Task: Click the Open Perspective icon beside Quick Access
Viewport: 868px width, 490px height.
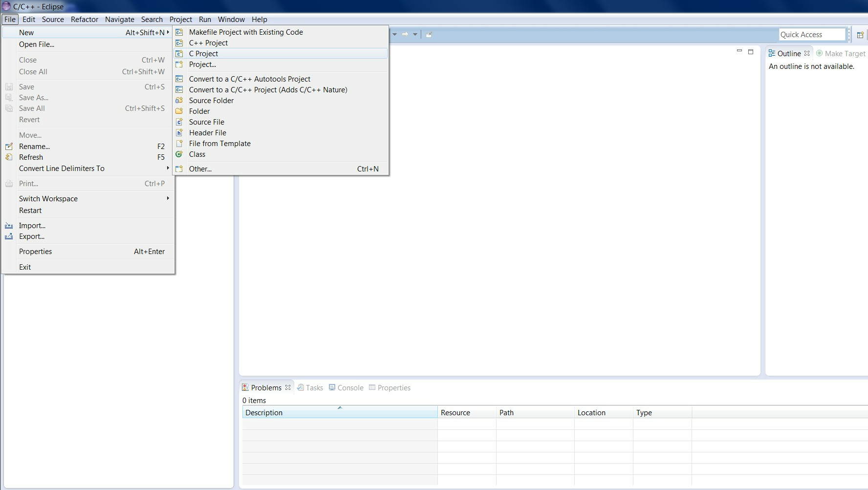Action: [860, 35]
